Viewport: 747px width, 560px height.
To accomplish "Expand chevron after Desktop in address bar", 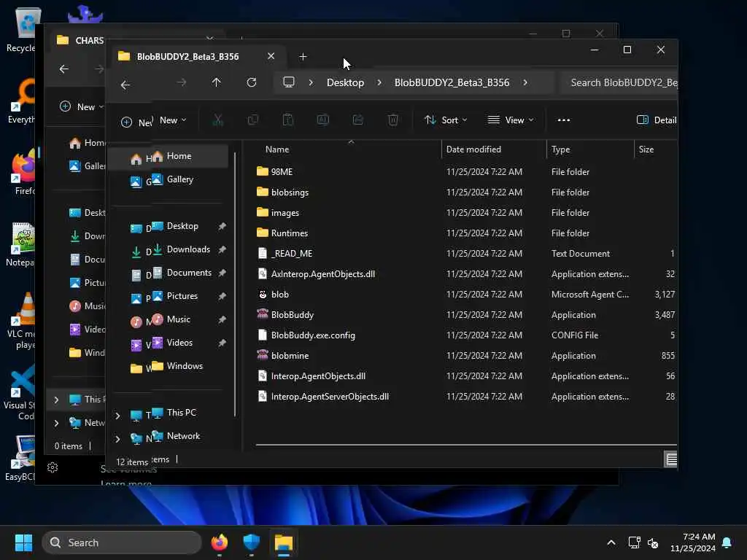I will tap(379, 82).
